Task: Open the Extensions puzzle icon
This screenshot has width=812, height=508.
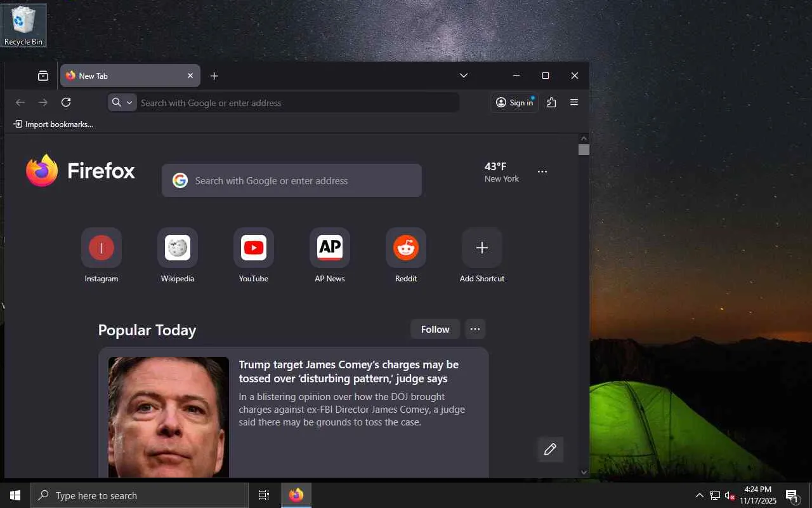Action: pyautogui.click(x=551, y=102)
